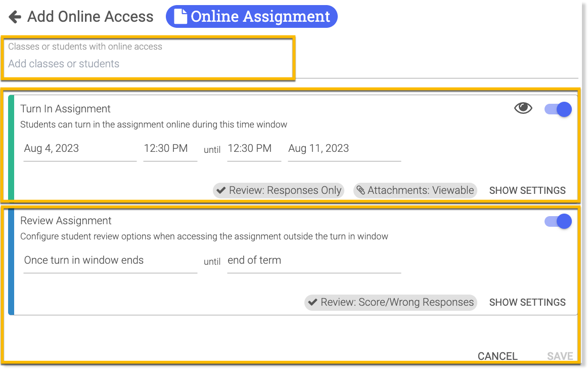Click 'Students can turn in the assignment online' description
Image resolution: width=588 pixels, height=370 pixels.
(x=154, y=125)
